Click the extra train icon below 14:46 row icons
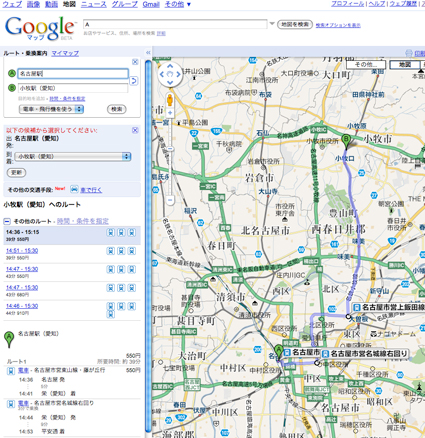 point(111,314)
